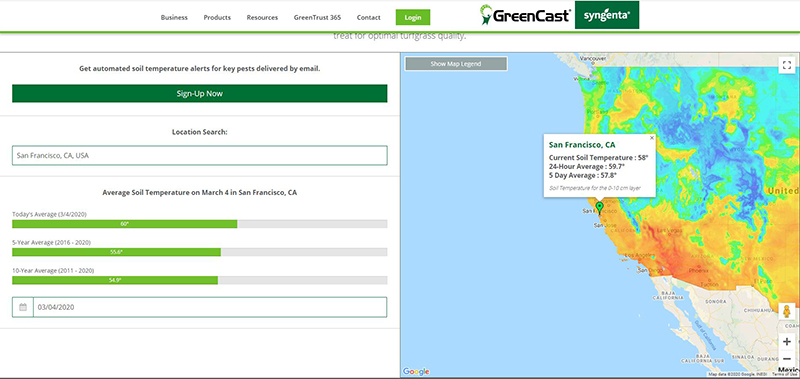Open the Products menu
This screenshot has height=379, width=800.
[x=217, y=17]
